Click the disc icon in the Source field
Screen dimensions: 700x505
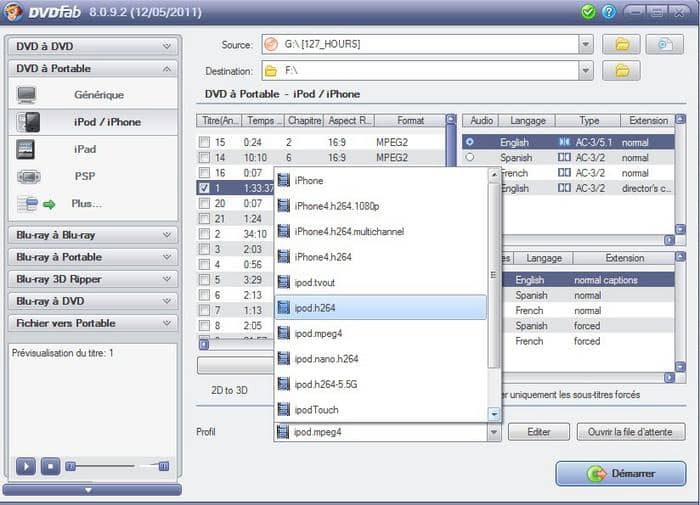click(271, 44)
